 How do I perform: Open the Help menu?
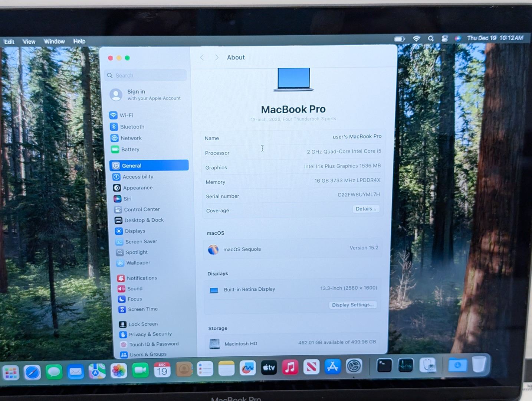tap(79, 42)
